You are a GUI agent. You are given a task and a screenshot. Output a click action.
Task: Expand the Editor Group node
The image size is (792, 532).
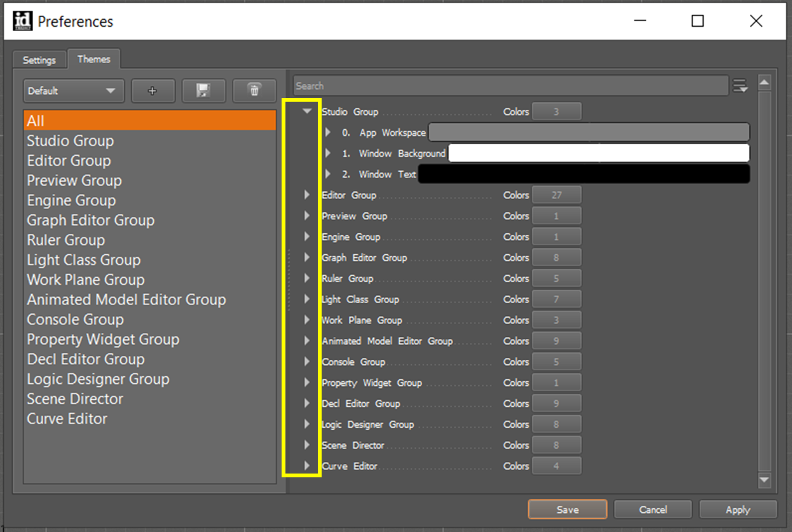pos(307,194)
